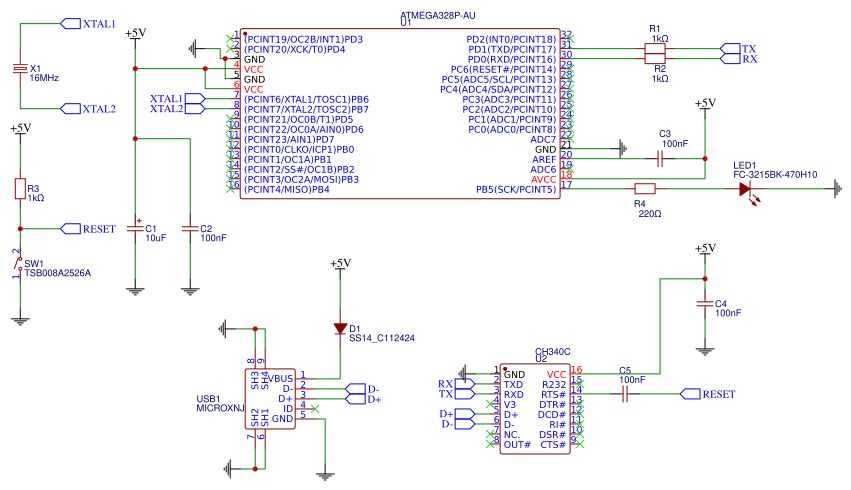This screenshot has width=851, height=490.
Task: Select the D1 Schottky diode symbol
Action: (x=340, y=329)
